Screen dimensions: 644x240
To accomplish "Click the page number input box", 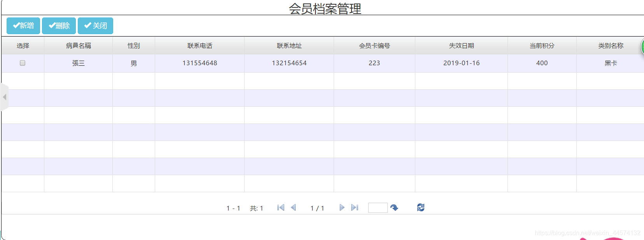I will point(378,208).
